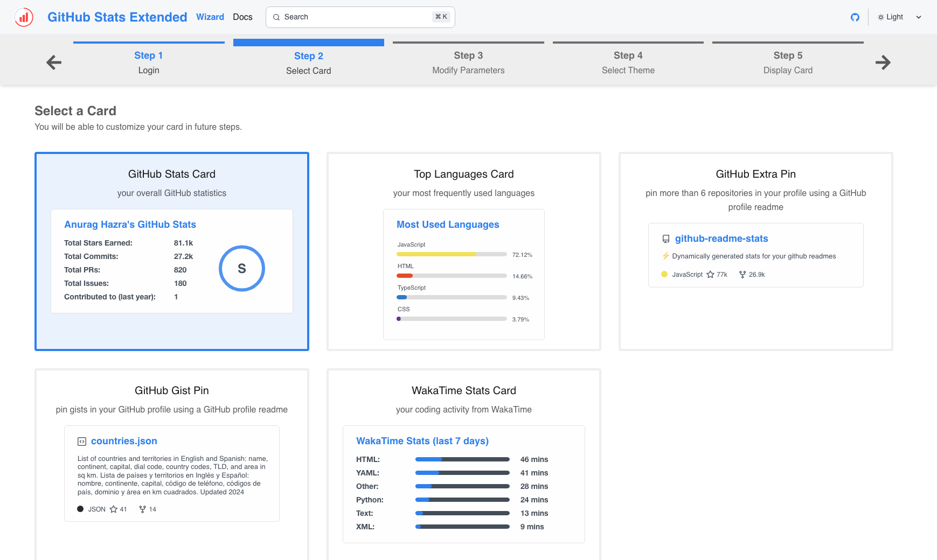This screenshot has height=560, width=937.
Task: Click the TypeScript 9.43% progress bar
Action: [452, 297]
